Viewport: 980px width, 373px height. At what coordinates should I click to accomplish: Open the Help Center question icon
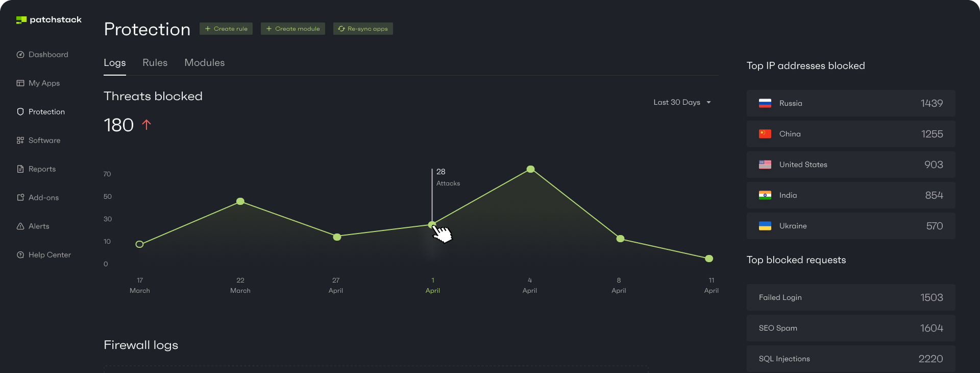point(20,255)
